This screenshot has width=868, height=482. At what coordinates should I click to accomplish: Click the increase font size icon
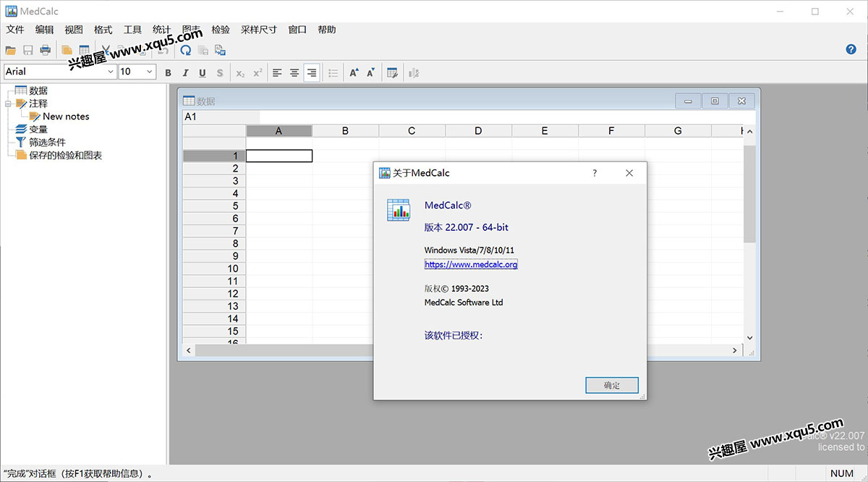[354, 72]
